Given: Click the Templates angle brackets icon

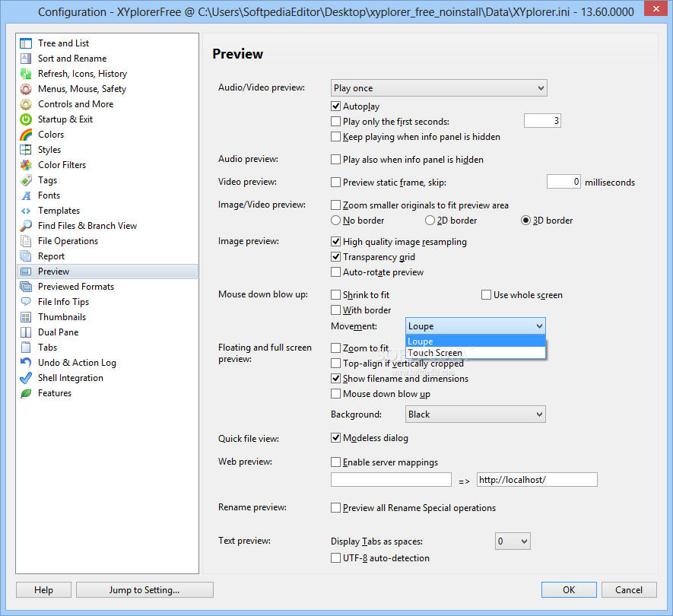Looking at the screenshot, I should (x=26, y=211).
